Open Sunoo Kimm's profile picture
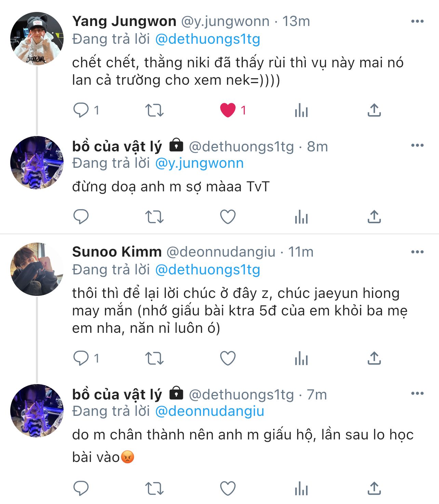Screen dimensions: 439x504 click(x=37, y=269)
